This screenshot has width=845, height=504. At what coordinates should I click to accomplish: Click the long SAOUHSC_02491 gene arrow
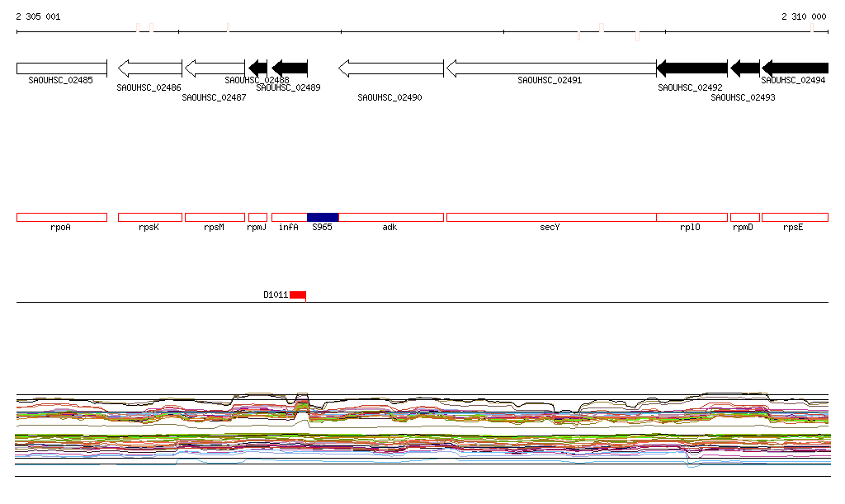click(551, 68)
